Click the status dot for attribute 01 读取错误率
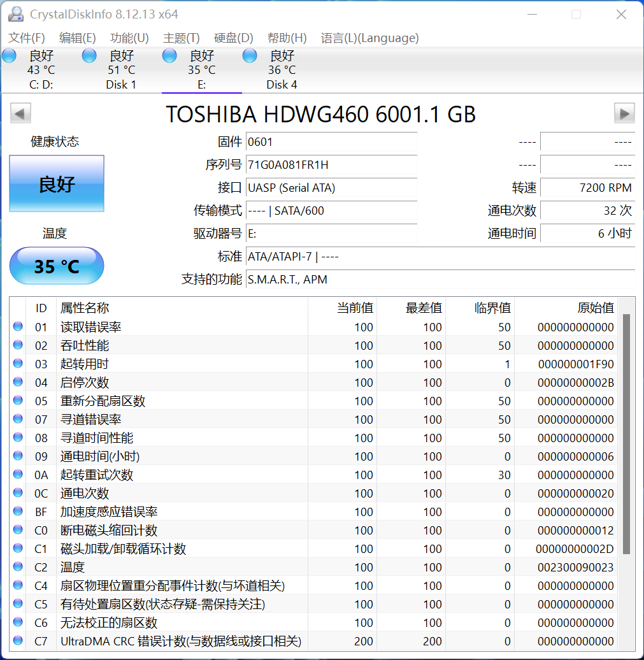Screen dimensions: 644x660 tap(18, 326)
